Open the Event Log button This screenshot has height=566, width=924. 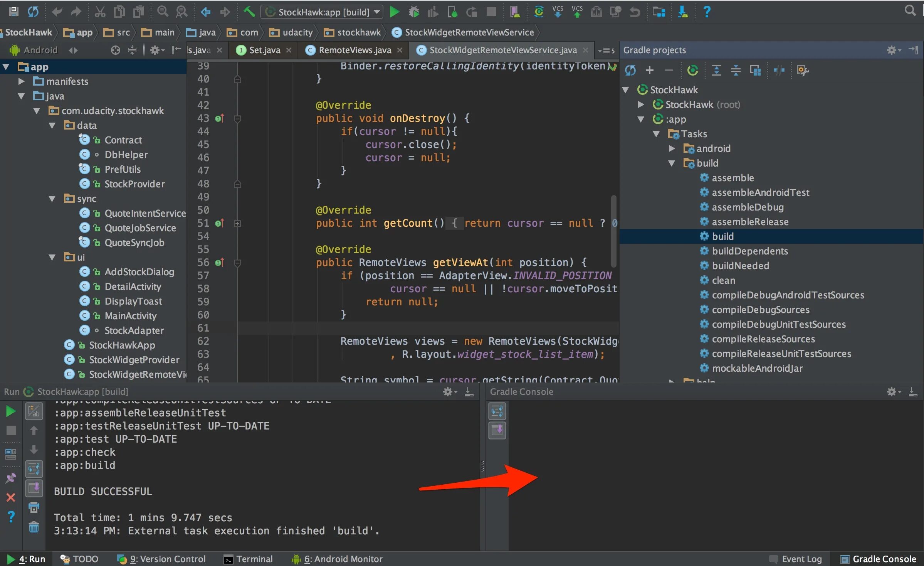coord(795,559)
